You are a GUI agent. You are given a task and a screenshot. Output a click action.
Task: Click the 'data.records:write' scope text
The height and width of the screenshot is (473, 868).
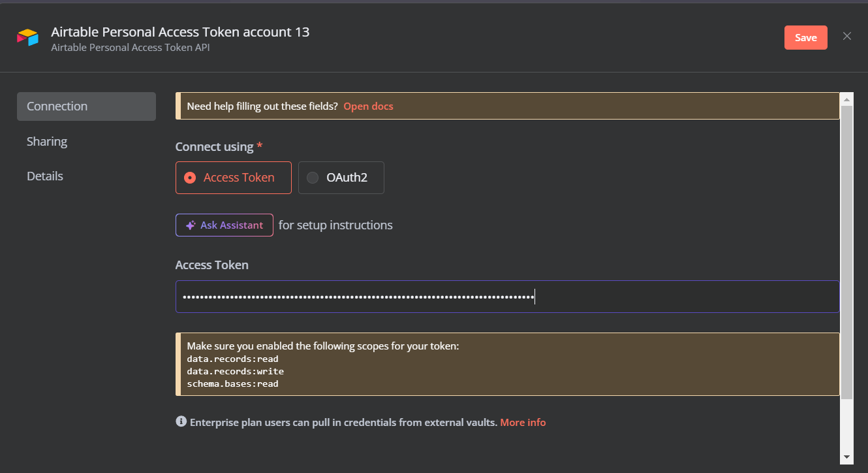(x=235, y=371)
